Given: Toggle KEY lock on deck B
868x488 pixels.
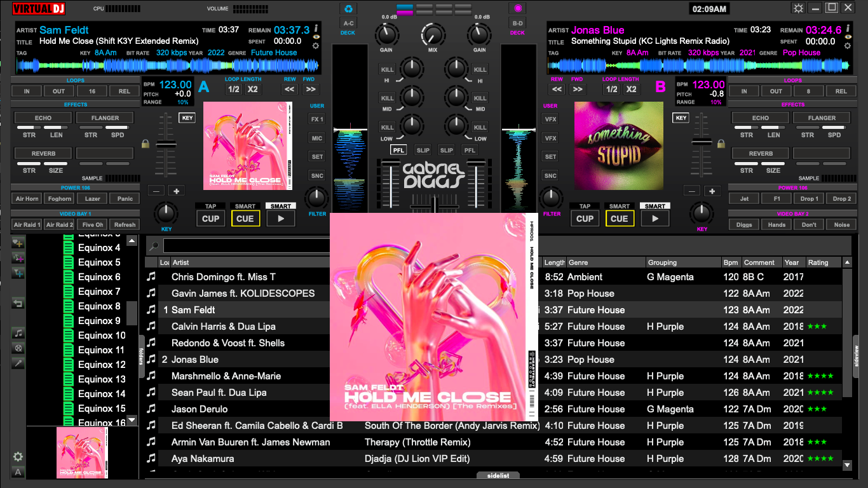Looking at the screenshot, I should [x=681, y=118].
